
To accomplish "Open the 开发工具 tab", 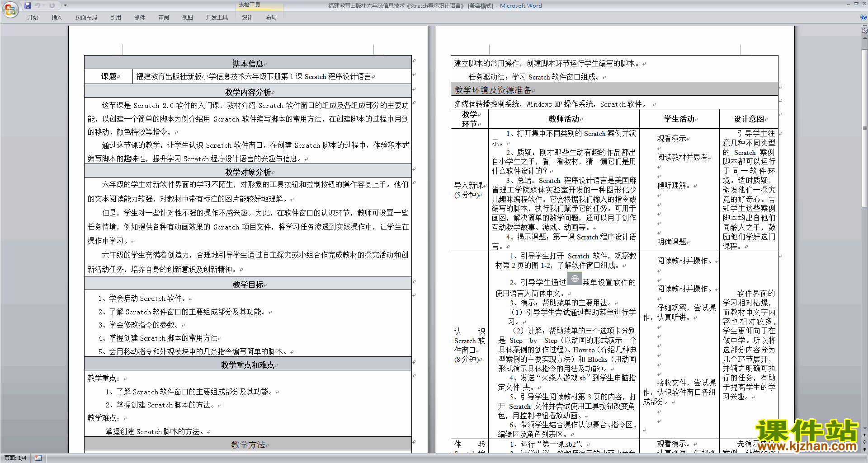I will pyautogui.click(x=217, y=17).
